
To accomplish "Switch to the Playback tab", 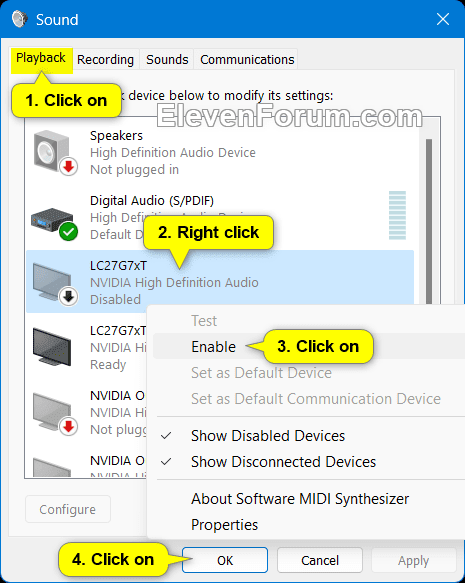I will tap(41, 58).
